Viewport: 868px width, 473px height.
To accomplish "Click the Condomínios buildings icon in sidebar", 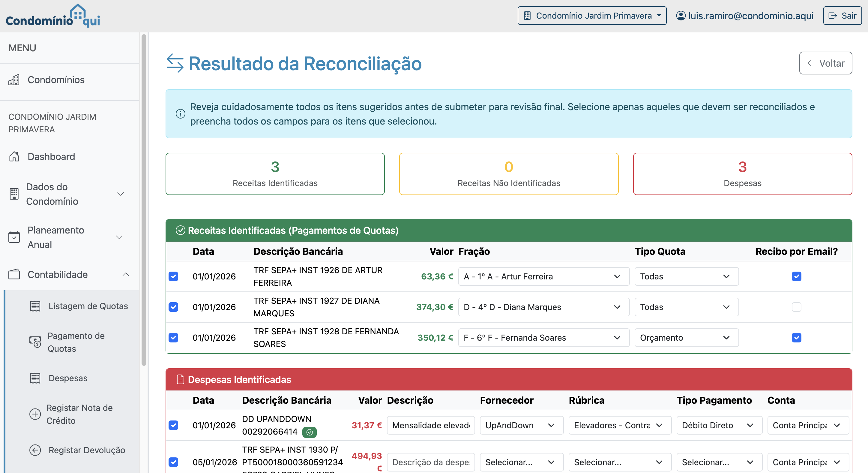I will tap(14, 80).
